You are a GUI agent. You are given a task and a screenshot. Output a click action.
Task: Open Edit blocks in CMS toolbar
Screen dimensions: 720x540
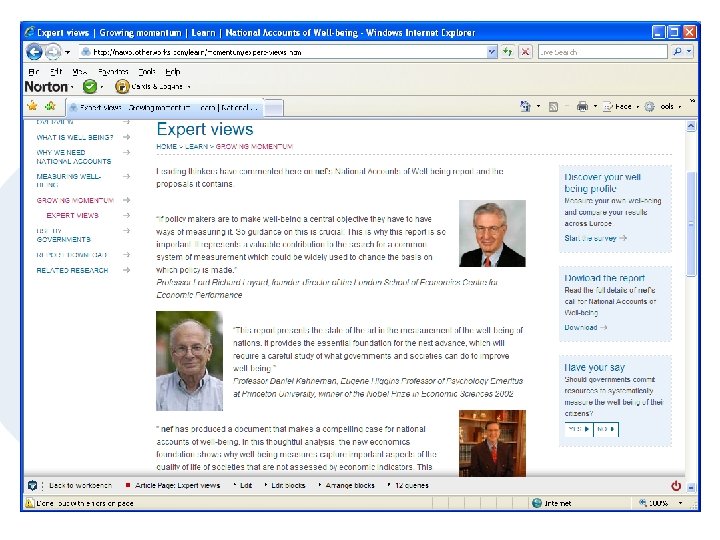(285, 485)
